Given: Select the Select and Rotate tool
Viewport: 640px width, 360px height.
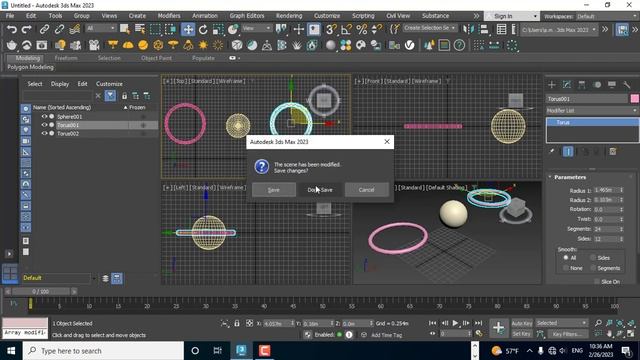Looking at the screenshot, I should pyautogui.click(x=203, y=29).
